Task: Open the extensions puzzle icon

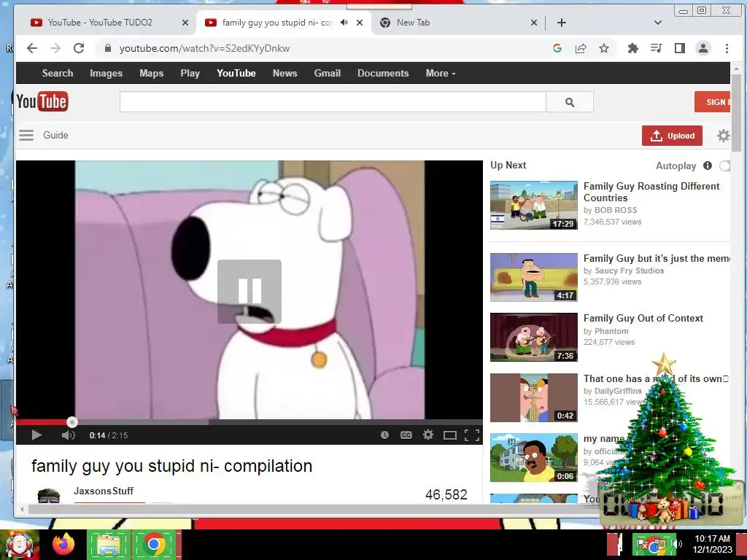Action: [x=632, y=48]
